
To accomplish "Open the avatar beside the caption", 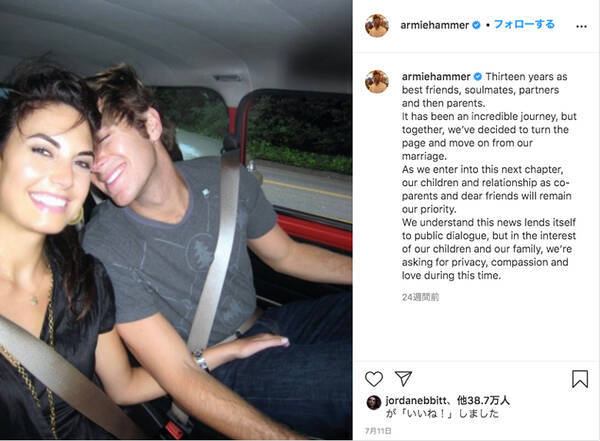I will click(x=377, y=82).
